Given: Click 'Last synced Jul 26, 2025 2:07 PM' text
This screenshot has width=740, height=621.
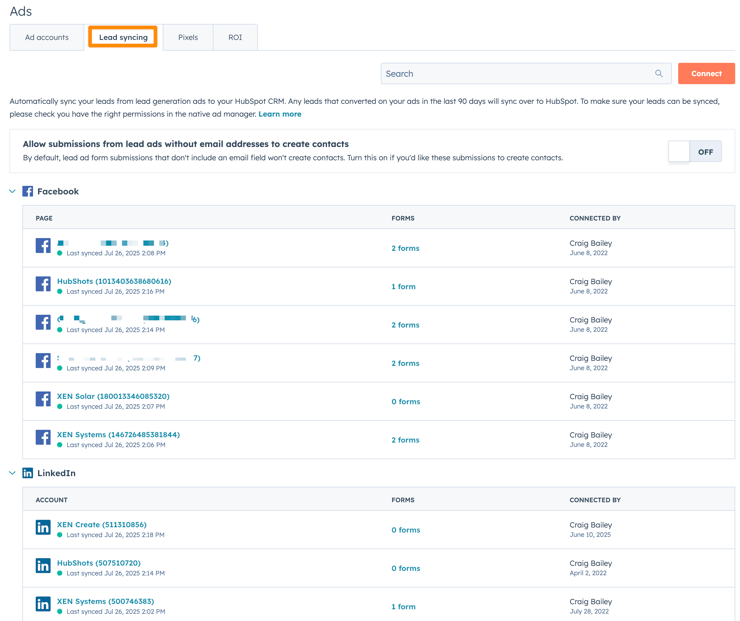Looking at the screenshot, I should pos(116,406).
